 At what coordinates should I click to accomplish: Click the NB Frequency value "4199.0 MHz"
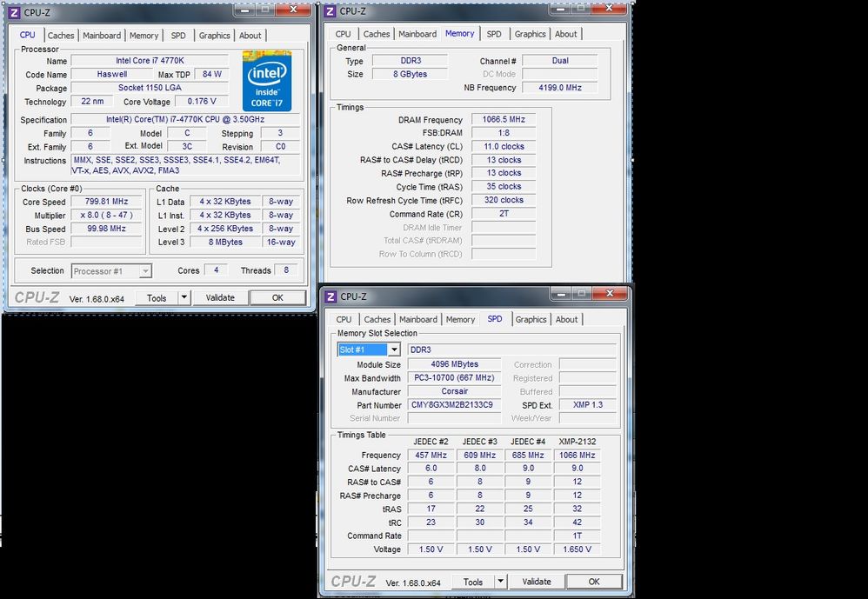(560, 88)
